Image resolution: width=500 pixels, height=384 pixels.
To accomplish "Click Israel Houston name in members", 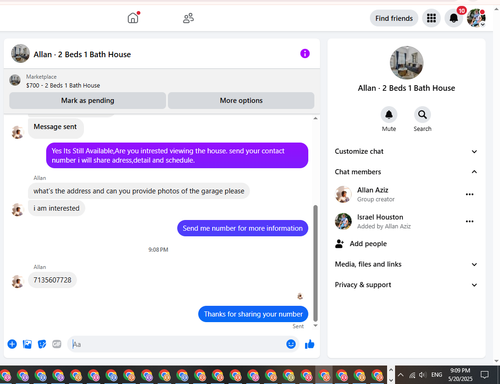I will coord(380,217).
